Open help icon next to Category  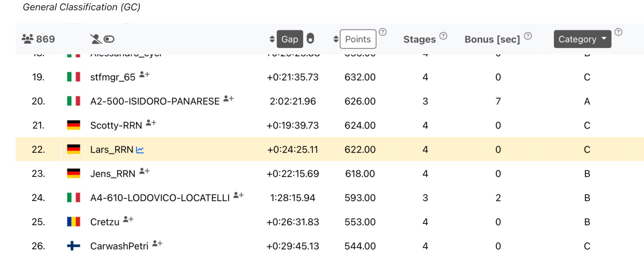tap(618, 32)
